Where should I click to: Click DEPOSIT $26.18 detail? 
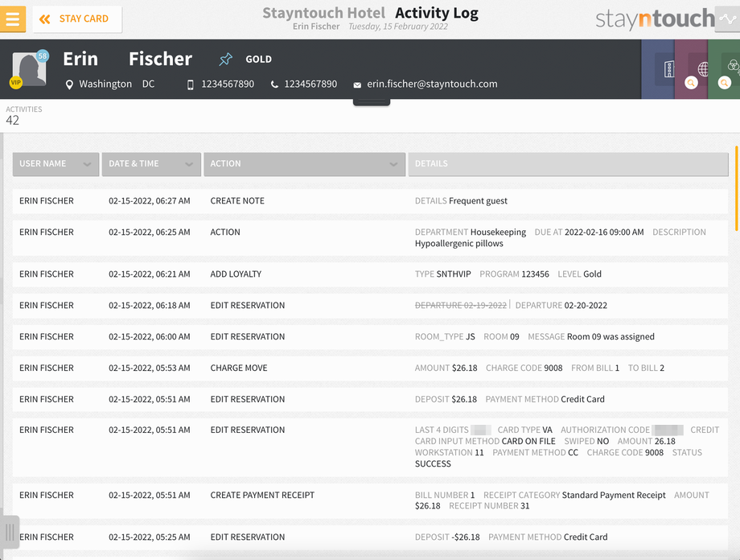[446, 399]
